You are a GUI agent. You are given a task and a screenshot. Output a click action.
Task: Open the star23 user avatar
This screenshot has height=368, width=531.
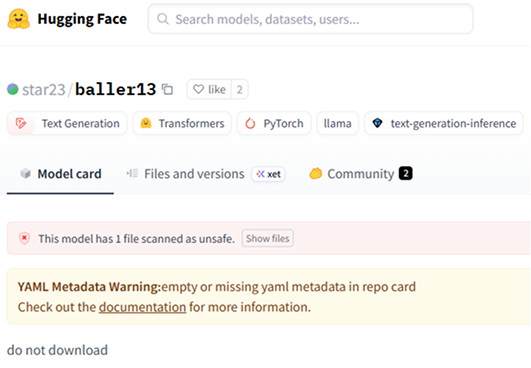pos(13,89)
